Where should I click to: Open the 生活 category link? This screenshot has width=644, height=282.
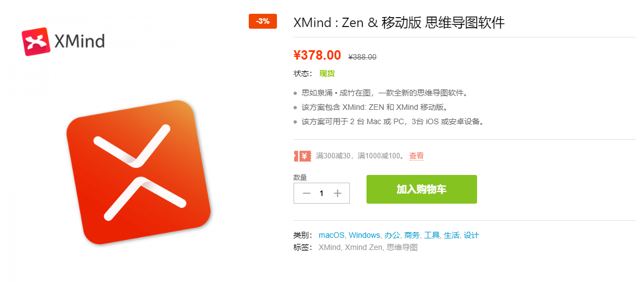[452, 235]
